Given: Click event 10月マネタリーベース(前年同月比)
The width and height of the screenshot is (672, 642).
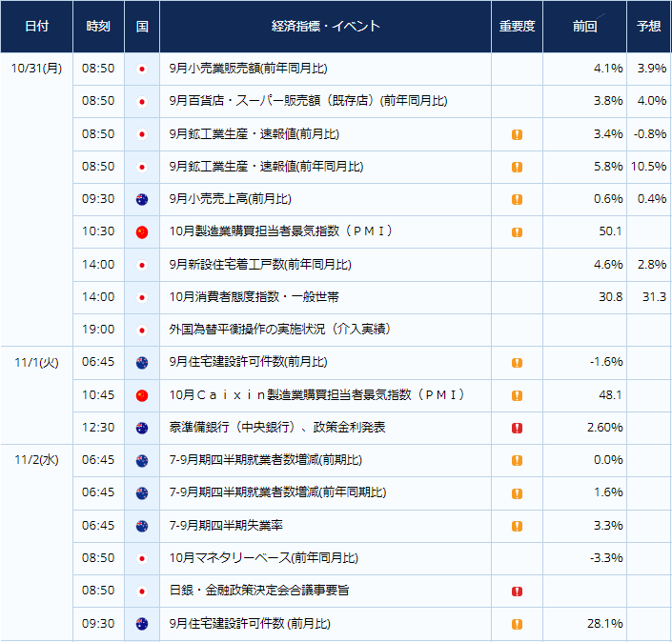Looking at the screenshot, I should pos(264,558).
